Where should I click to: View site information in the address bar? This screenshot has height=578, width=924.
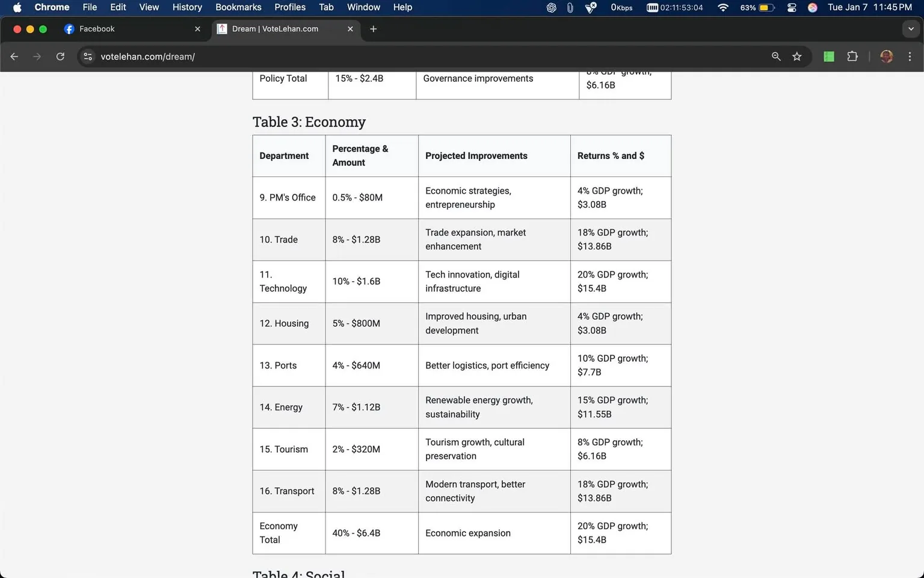(88, 56)
